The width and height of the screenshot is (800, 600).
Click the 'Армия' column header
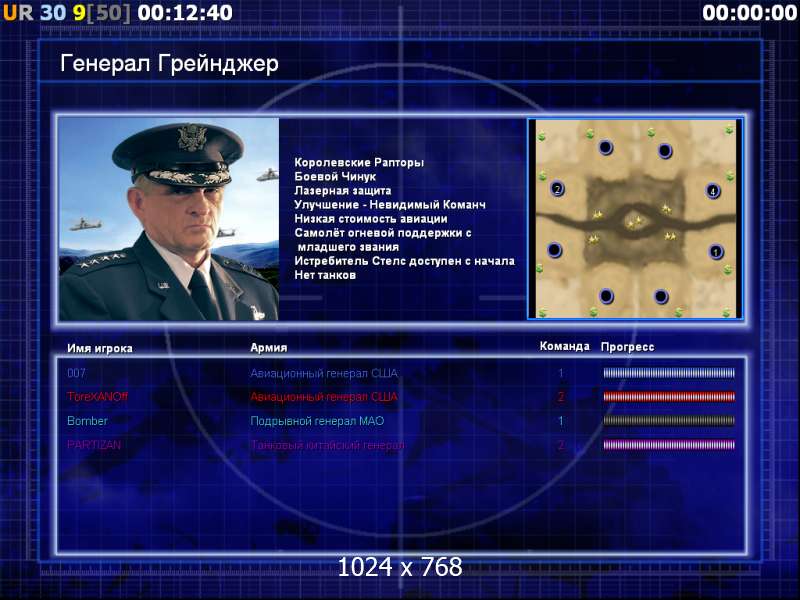(269, 347)
